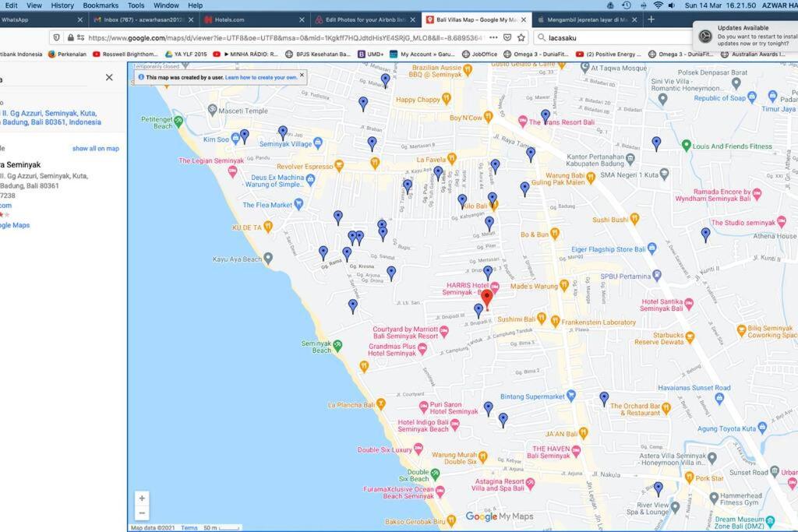Zoom in with the map plus button
Screen dimensions: 798x532
coord(142,498)
